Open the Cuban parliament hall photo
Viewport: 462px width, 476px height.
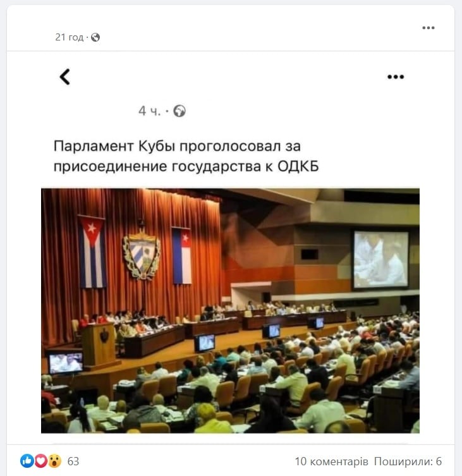point(231,310)
